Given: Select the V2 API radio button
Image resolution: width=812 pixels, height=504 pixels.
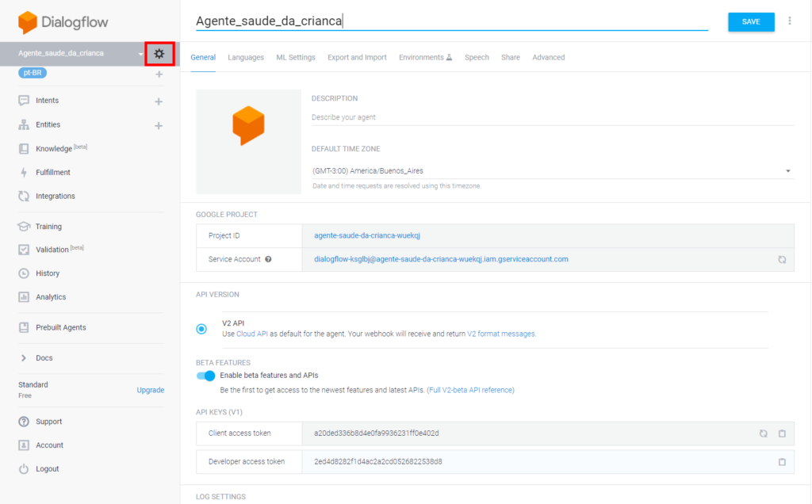Looking at the screenshot, I should tap(201, 330).
